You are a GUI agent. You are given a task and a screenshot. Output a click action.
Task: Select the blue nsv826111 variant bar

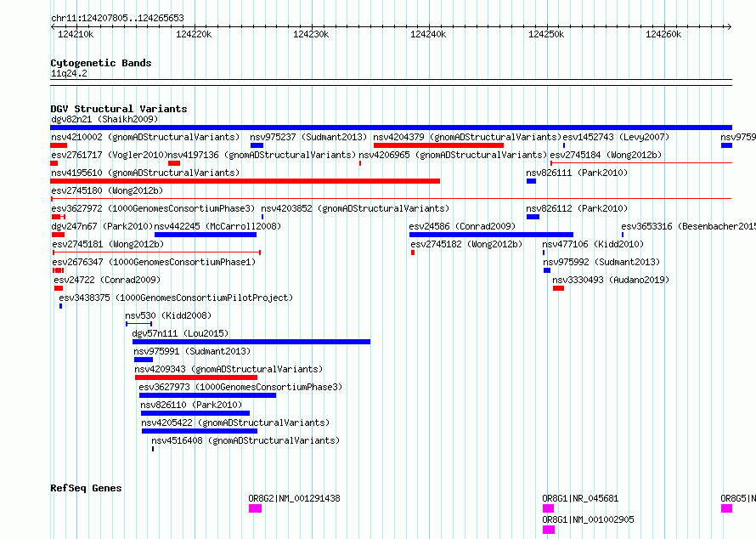coord(531,181)
